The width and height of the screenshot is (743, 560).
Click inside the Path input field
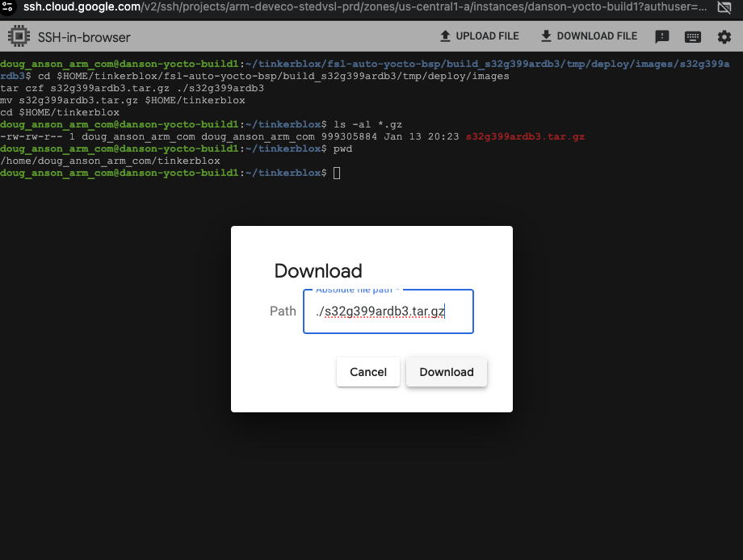pos(388,311)
